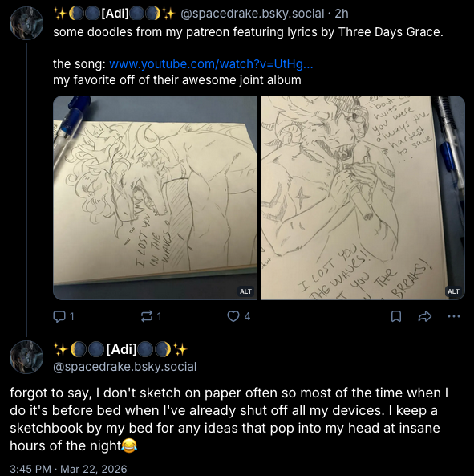View the left dragon sketch image
474x476 pixels.
click(155, 197)
